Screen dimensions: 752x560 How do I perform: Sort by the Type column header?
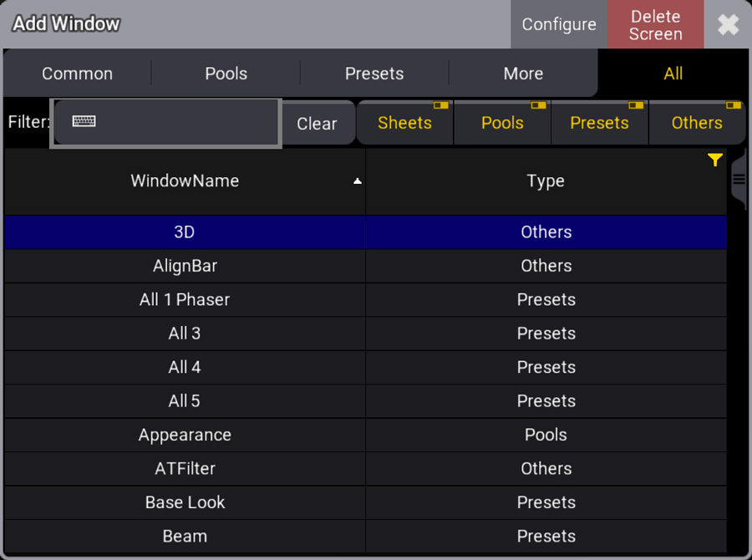click(546, 181)
